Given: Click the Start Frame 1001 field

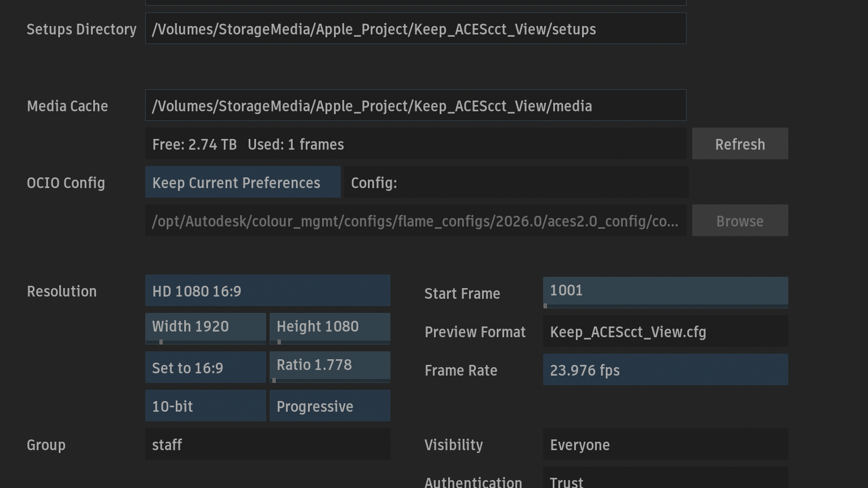Looking at the screenshot, I should [665, 291].
